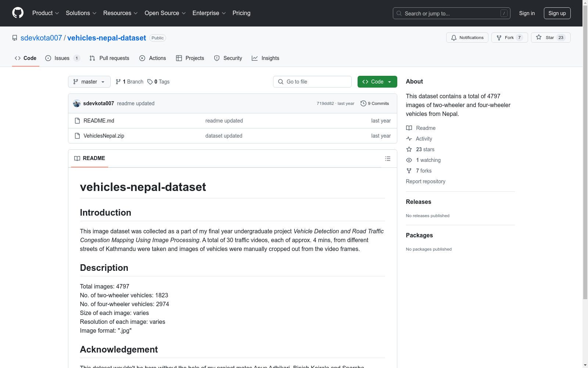Click the tag icon next to 0 Tags

(x=150, y=82)
